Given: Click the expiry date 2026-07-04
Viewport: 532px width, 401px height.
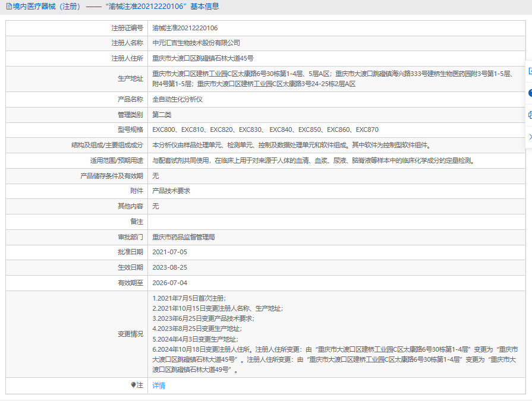Looking at the screenshot, I should pos(169,283).
